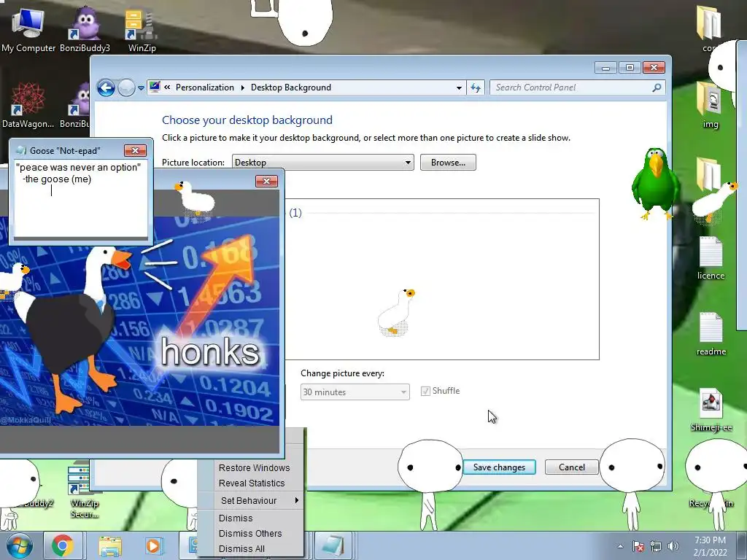Click the taskbar clock showing 7:30 PM
Image resolution: width=747 pixels, height=560 pixels.
coord(710,546)
